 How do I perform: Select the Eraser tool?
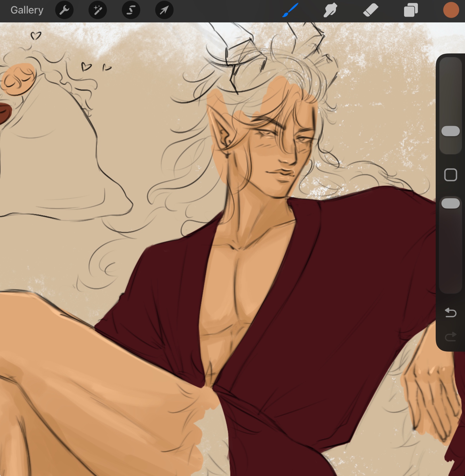[x=370, y=10]
